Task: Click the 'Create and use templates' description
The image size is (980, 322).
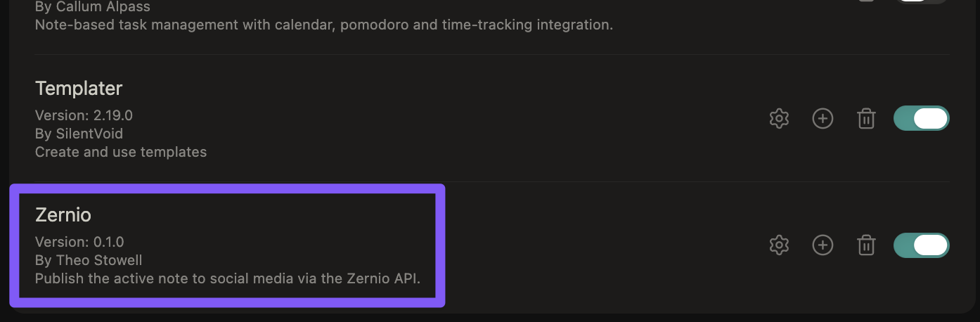Action: [121, 152]
